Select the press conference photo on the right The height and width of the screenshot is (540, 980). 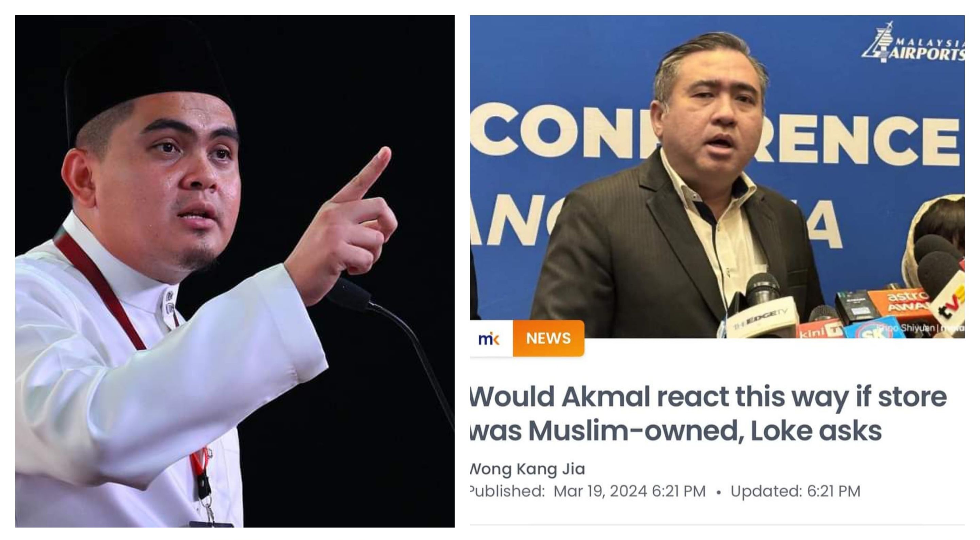click(717, 177)
